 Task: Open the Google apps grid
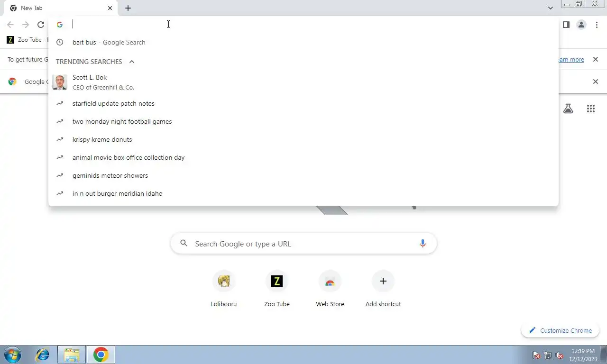[590, 109]
